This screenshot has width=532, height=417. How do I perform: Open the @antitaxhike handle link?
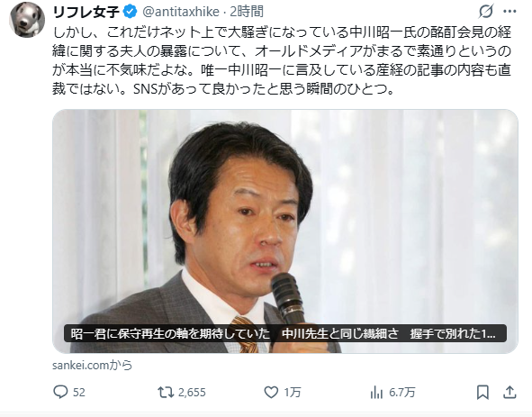pos(181,12)
